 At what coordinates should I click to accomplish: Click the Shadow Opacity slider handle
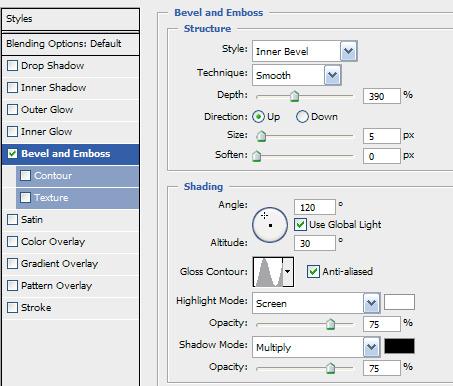330,368
